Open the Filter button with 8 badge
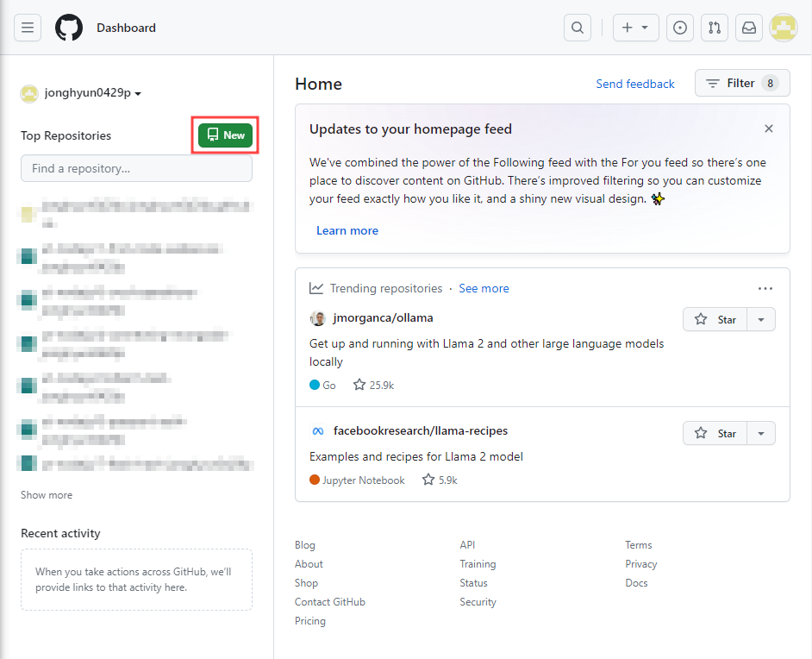Viewport: 812px width, 659px height. pyautogui.click(x=742, y=83)
